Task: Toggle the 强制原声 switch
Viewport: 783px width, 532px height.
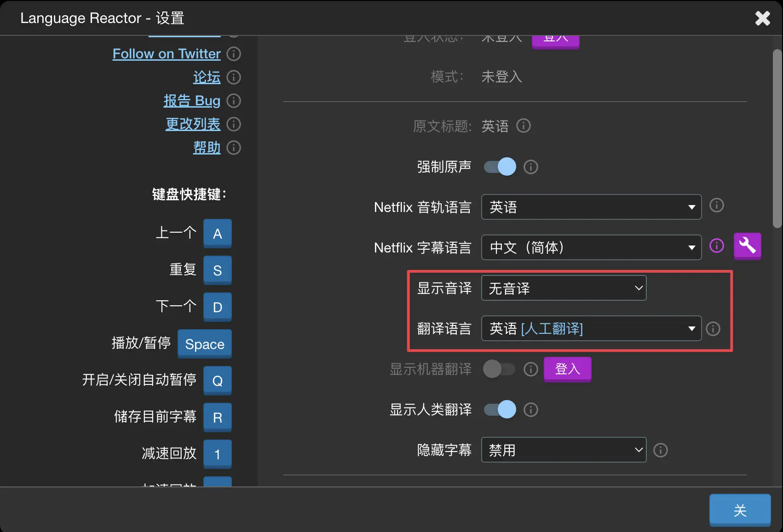Action: pyautogui.click(x=500, y=166)
